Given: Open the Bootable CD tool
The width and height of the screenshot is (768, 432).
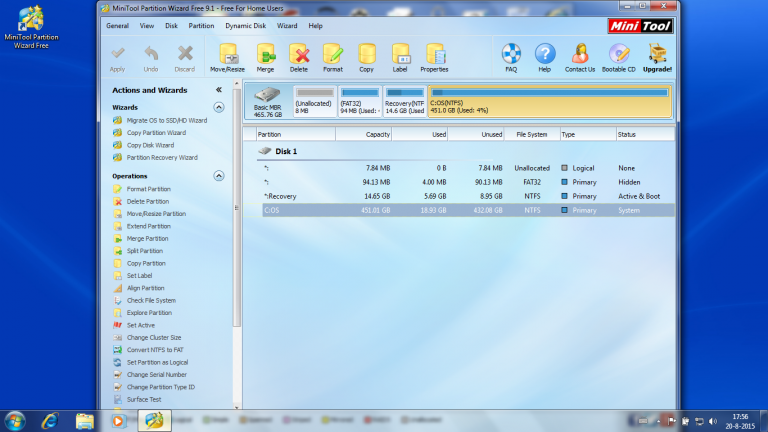Looking at the screenshot, I should (x=619, y=56).
